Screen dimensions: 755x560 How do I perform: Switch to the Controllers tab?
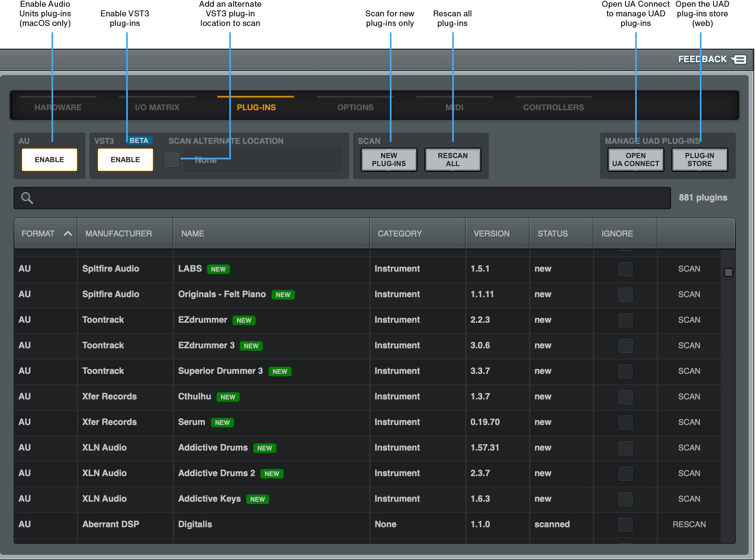pyautogui.click(x=553, y=107)
